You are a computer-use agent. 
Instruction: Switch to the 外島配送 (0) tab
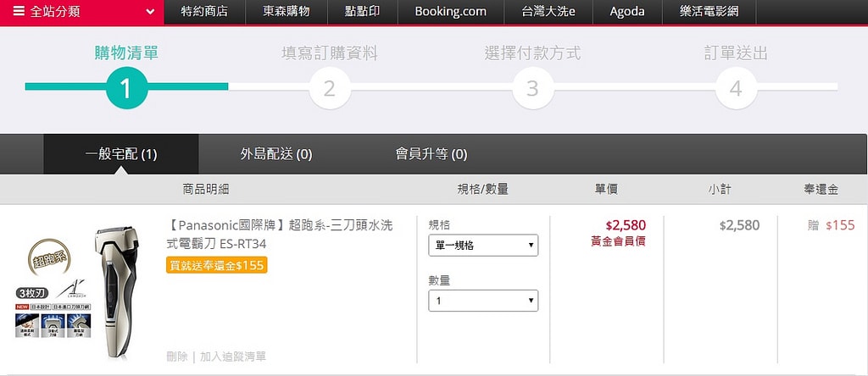276,154
